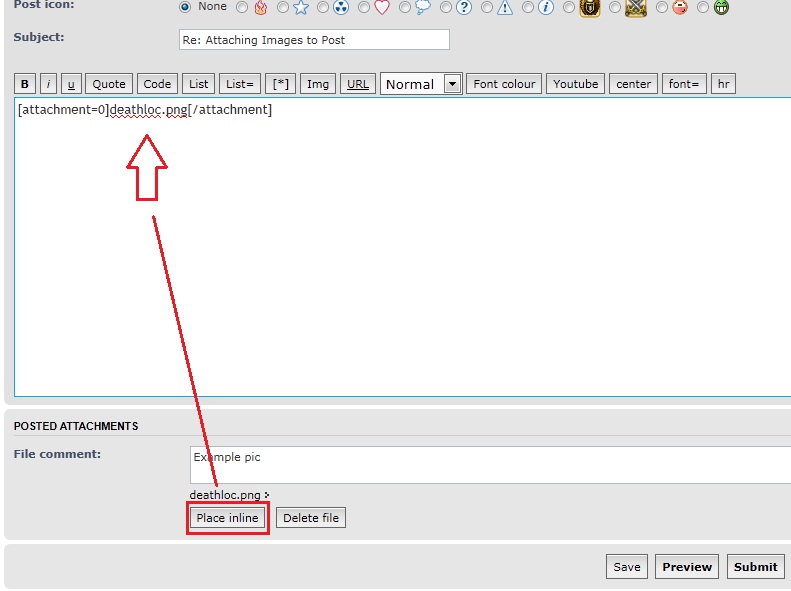791x591 pixels.
Task: Click the green grinning smiley post icon
Action: coord(721,7)
